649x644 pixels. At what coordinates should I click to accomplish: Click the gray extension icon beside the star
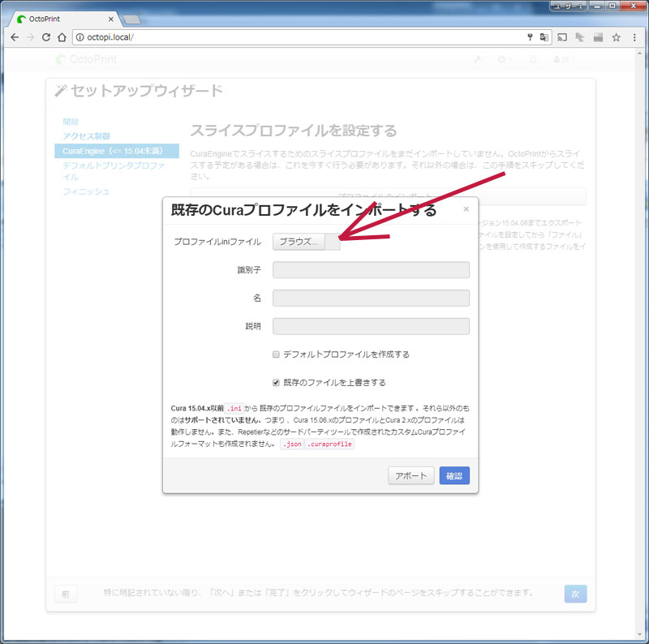[x=598, y=37]
